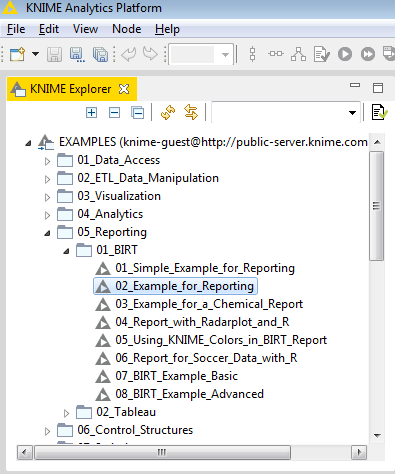Collapse the EXAMPLES server node

[x=28, y=143]
